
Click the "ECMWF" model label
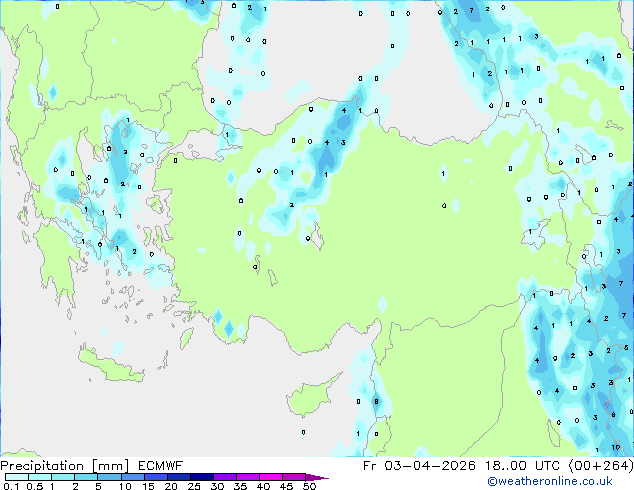pos(160,466)
